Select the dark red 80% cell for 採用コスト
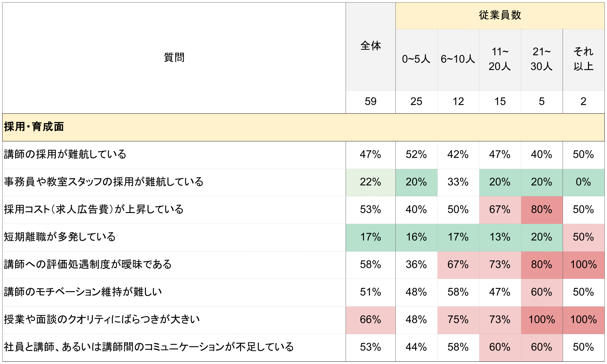This screenshot has height=364, width=607. (541, 209)
